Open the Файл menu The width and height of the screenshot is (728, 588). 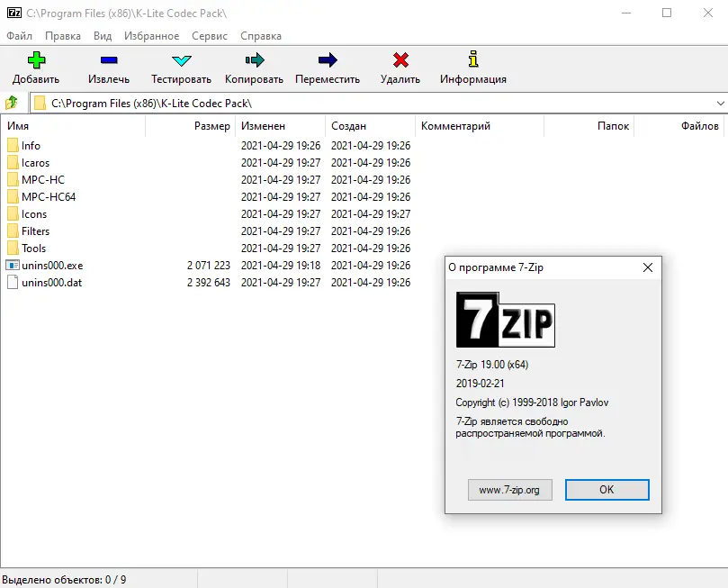20,36
